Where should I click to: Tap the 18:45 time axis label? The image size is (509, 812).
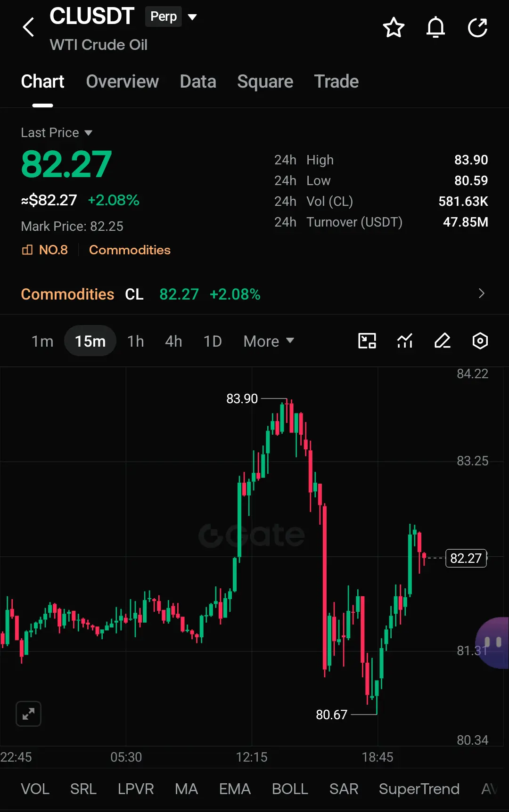(x=378, y=757)
